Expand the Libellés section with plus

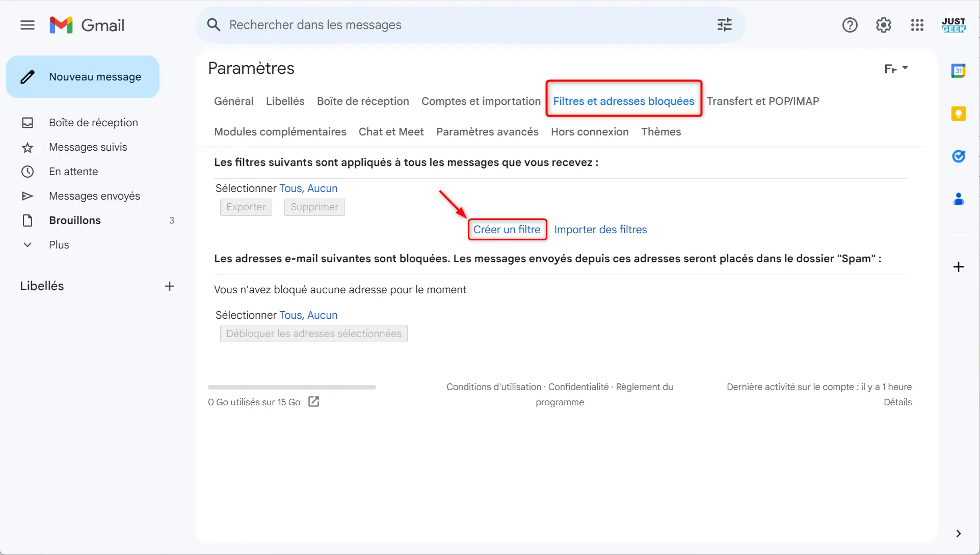coord(170,286)
